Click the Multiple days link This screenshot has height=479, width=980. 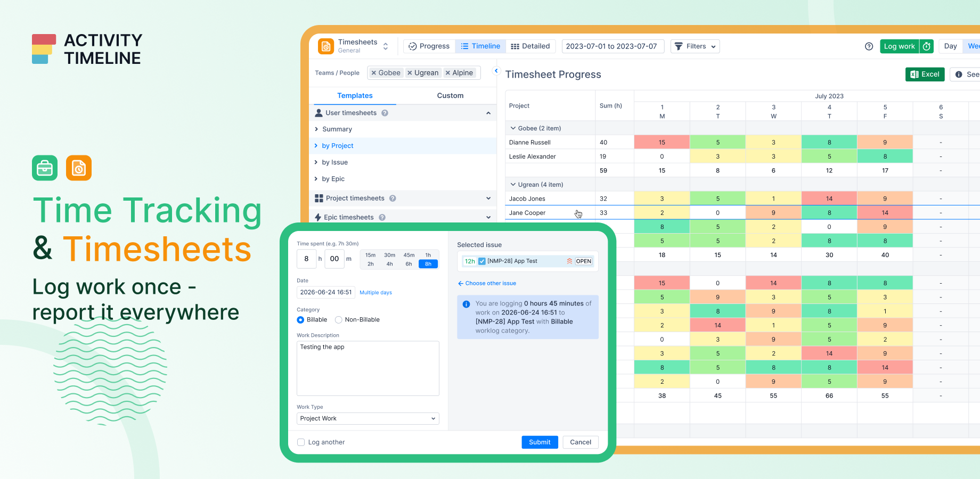(375, 293)
